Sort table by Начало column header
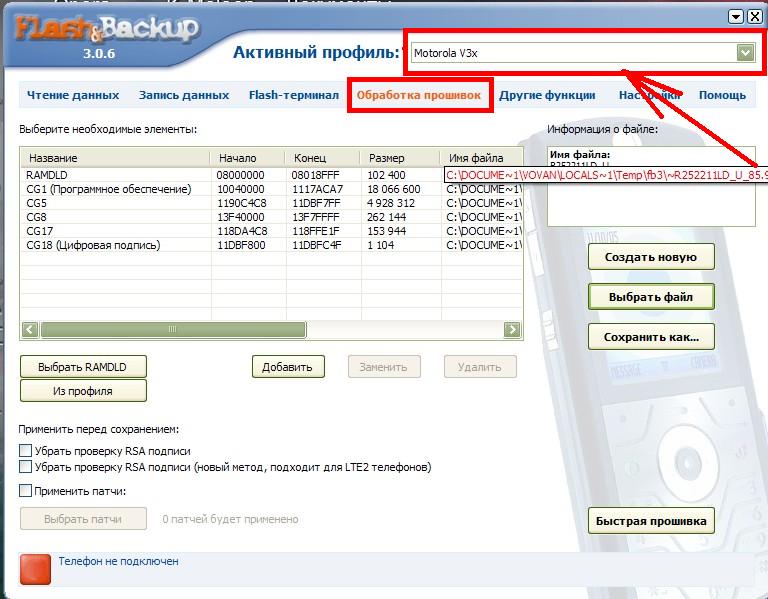768x599 pixels. [248, 158]
